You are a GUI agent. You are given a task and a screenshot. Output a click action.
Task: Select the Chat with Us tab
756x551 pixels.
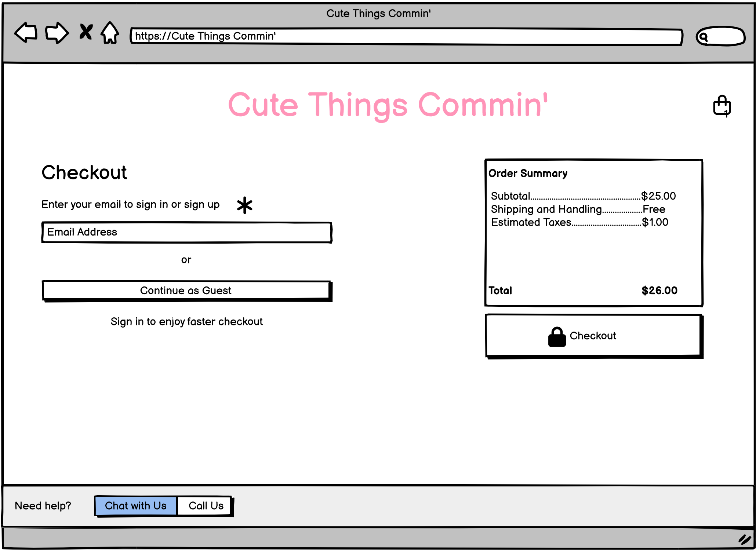tap(135, 506)
